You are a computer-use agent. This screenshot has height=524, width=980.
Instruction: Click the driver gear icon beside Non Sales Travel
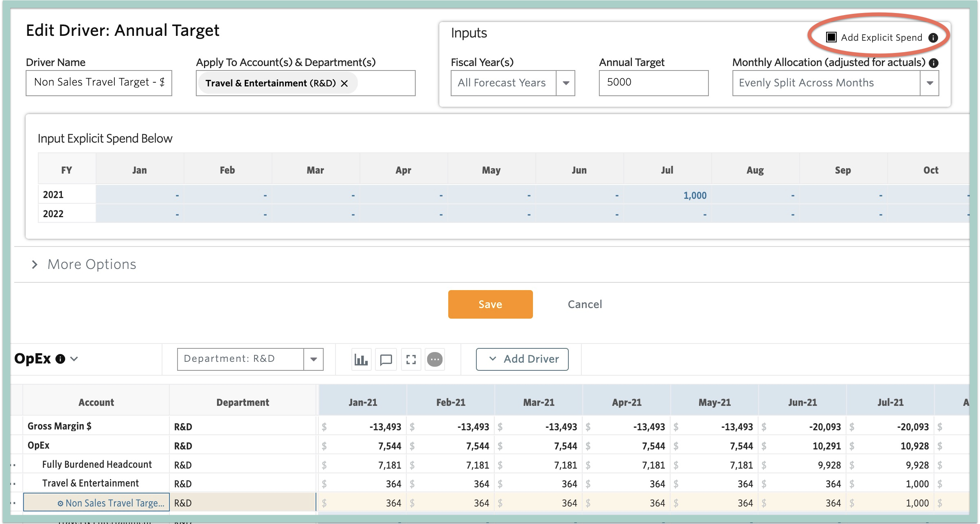click(60, 504)
